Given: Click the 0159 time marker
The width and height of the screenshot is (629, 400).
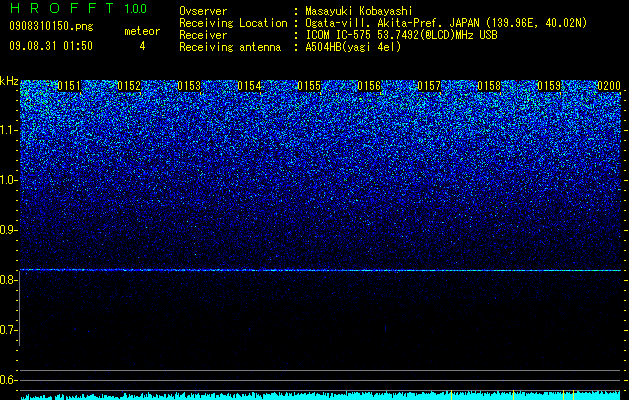Looking at the screenshot, I should 549,86.
